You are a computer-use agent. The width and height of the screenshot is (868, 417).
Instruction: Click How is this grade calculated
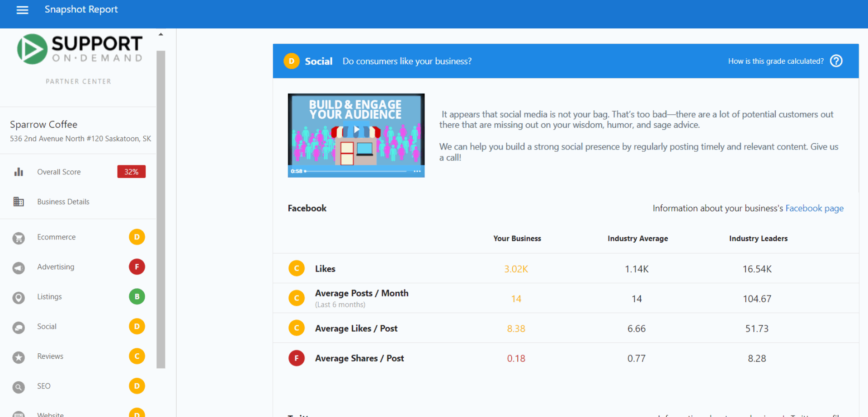pyautogui.click(x=776, y=61)
